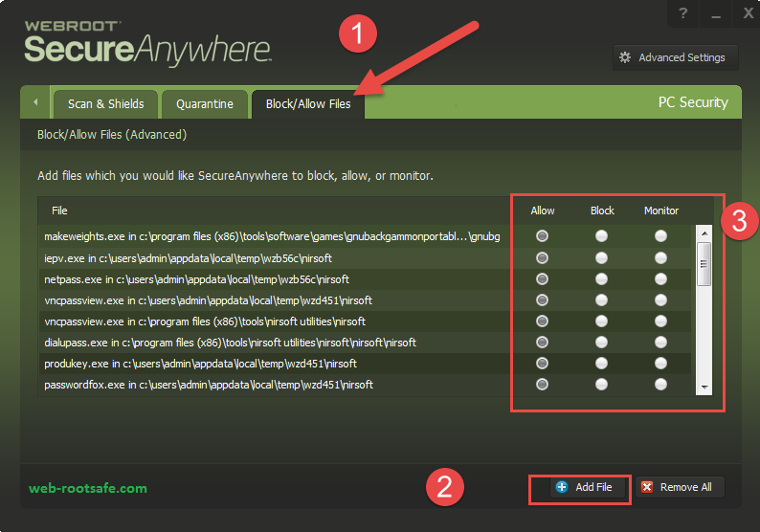Click the back arrow left of tabs

(35, 102)
